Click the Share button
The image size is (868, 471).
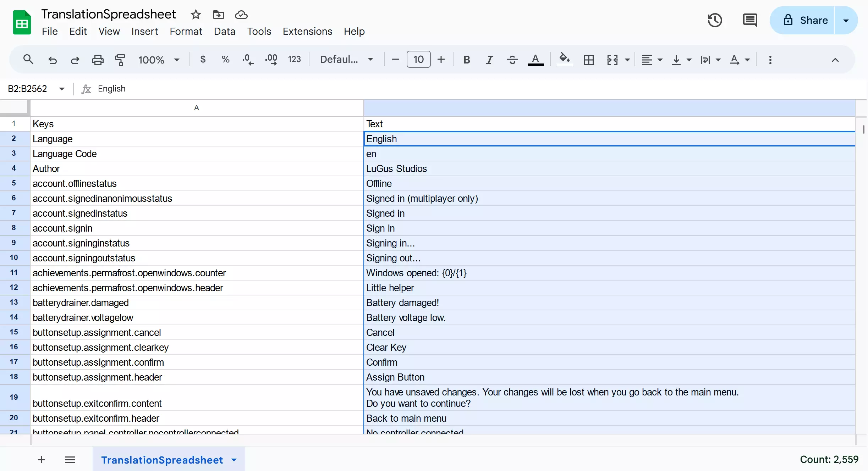(805, 20)
